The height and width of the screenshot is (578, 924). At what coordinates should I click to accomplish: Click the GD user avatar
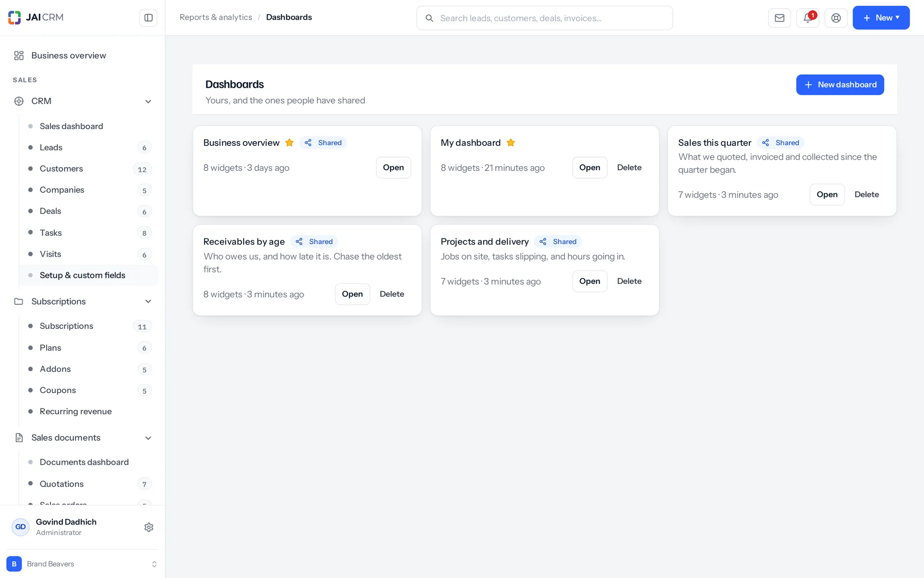click(x=20, y=527)
